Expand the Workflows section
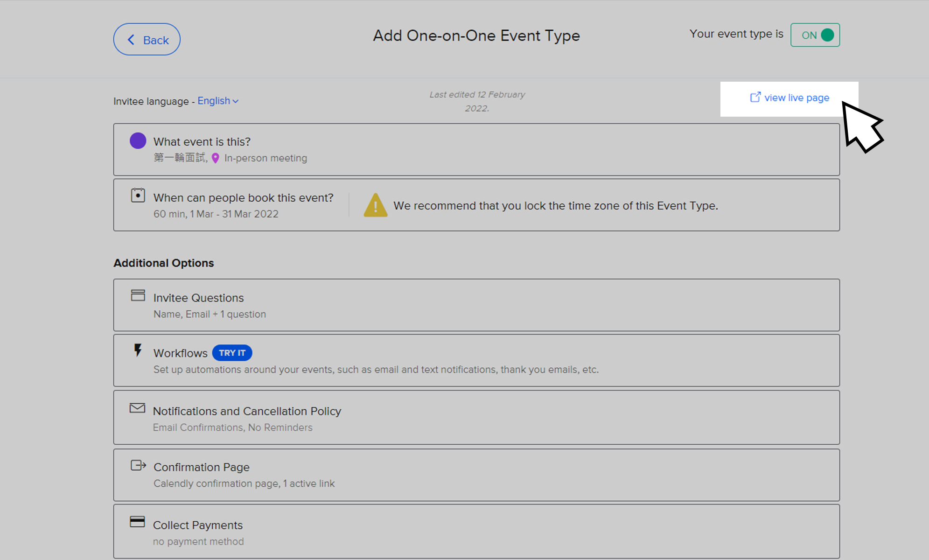This screenshot has width=929, height=560. [x=476, y=360]
